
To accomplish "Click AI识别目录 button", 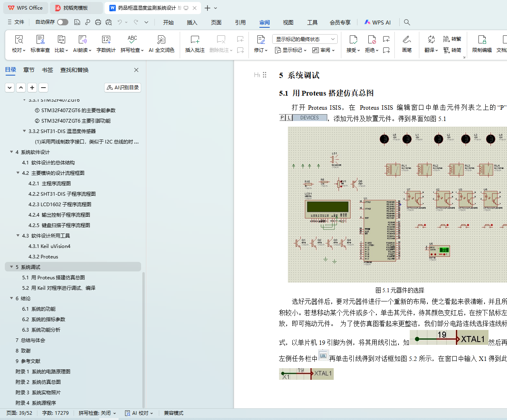I will pyautogui.click(x=123, y=87).
